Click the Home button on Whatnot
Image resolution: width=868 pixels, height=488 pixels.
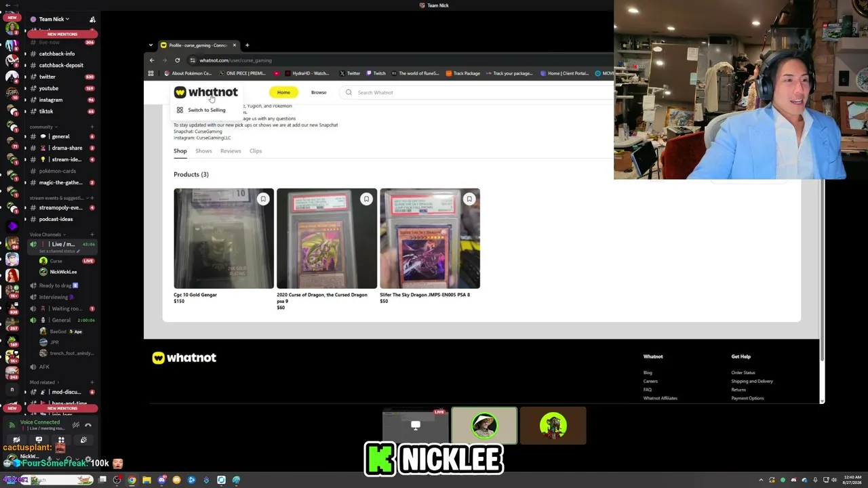(283, 92)
